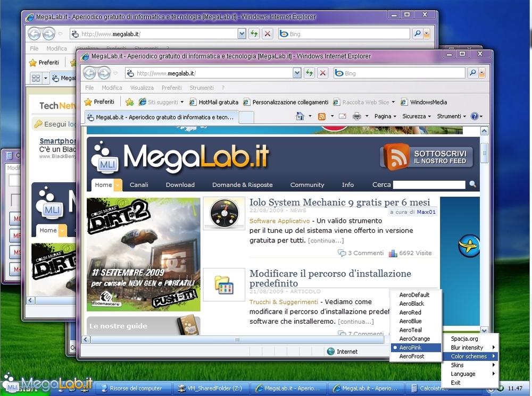The image size is (532, 396).
Task: Choose AeroBlue color scheme option
Action: [x=410, y=321]
